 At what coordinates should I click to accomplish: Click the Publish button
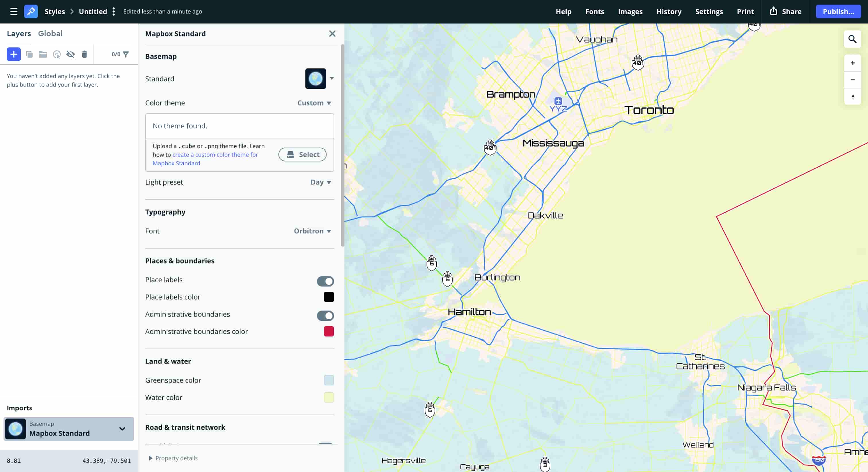(x=838, y=11)
